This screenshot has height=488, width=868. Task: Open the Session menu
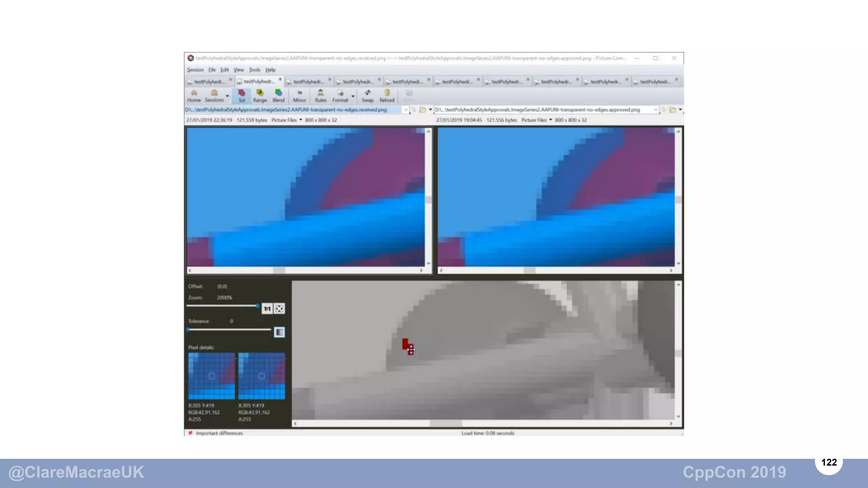click(x=195, y=70)
